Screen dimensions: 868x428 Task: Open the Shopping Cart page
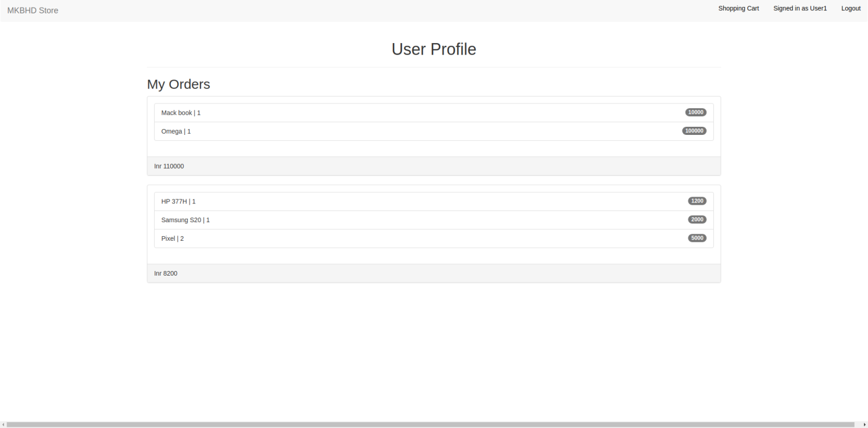pyautogui.click(x=738, y=8)
